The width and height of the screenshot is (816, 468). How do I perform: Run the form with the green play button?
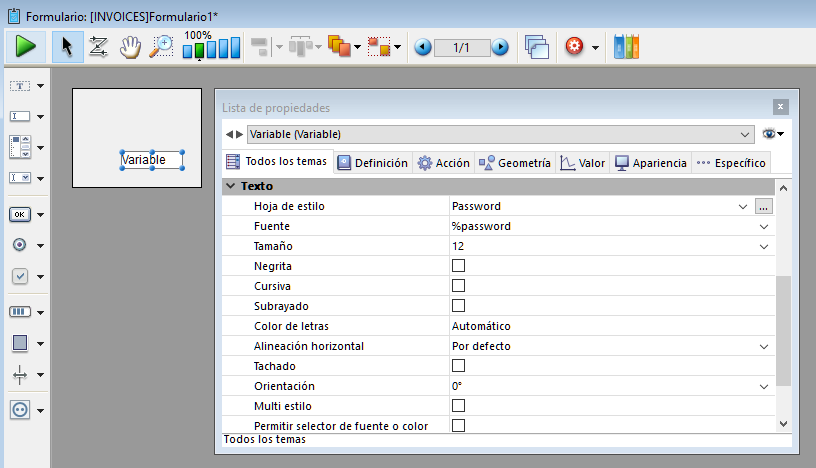pyautogui.click(x=25, y=46)
